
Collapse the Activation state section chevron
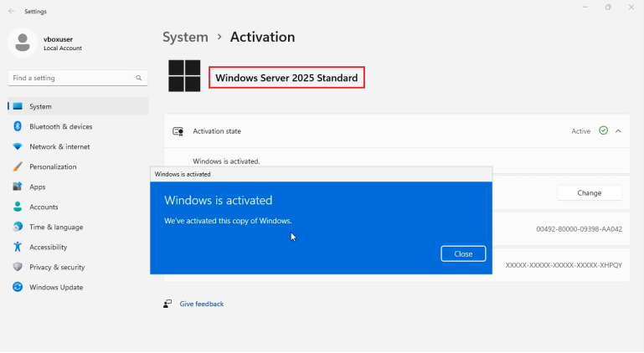[618, 131]
